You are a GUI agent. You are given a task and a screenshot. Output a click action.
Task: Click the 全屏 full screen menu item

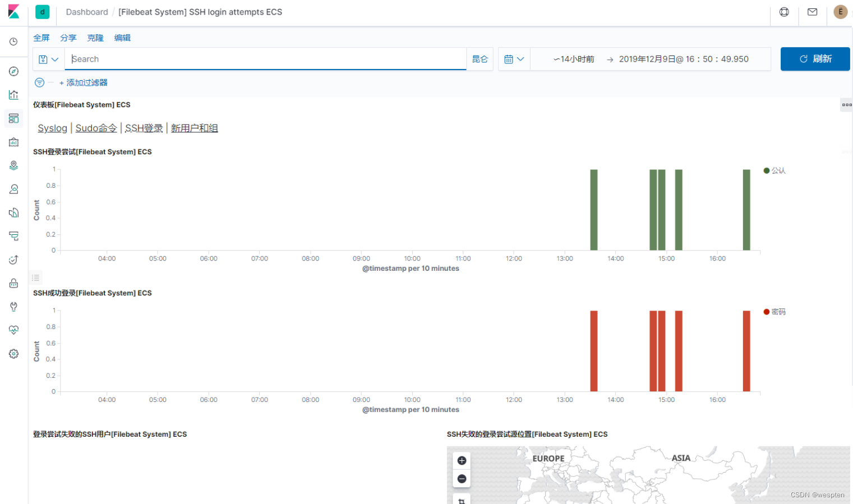pyautogui.click(x=42, y=38)
